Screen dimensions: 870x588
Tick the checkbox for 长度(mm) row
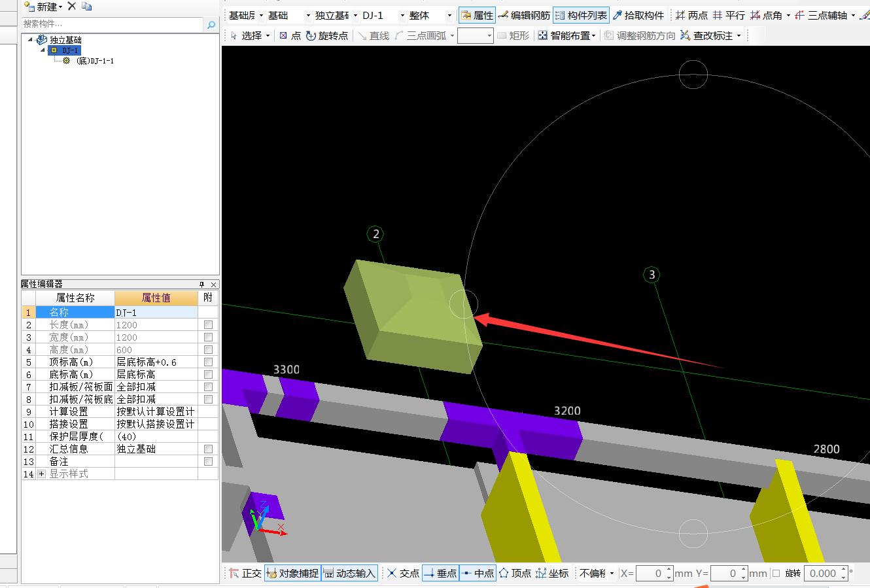coord(208,324)
